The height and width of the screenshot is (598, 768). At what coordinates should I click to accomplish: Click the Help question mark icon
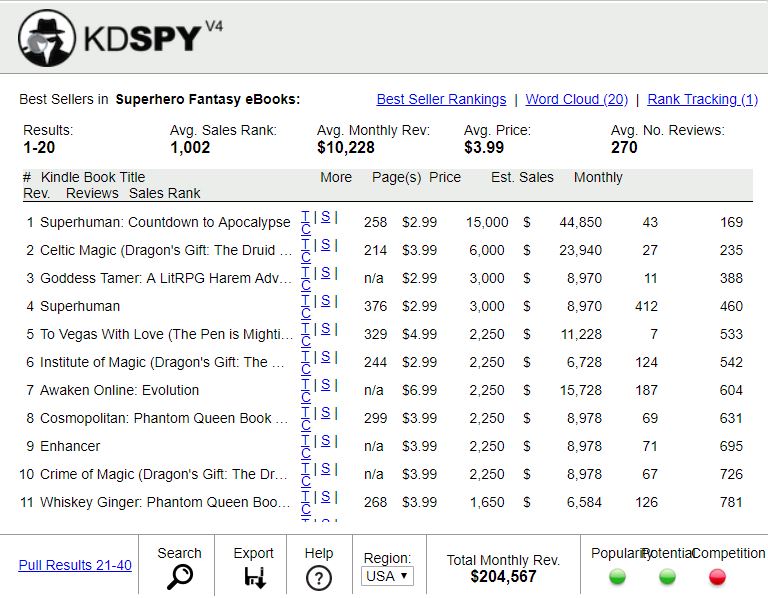[318, 577]
